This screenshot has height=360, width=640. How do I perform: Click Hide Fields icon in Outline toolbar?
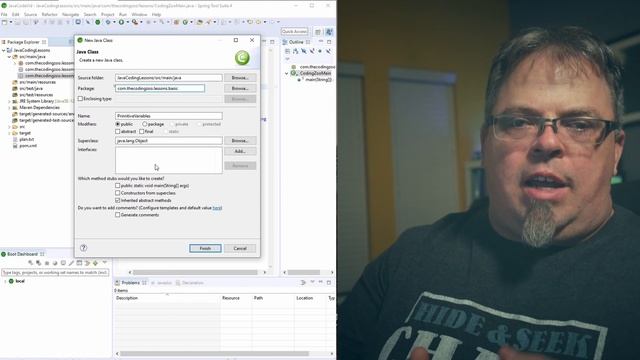click(x=304, y=51)
